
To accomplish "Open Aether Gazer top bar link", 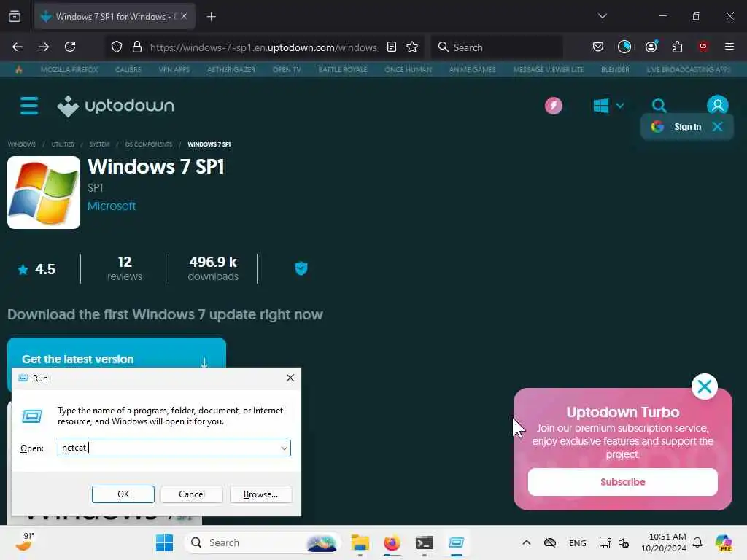I will point(231,69).
